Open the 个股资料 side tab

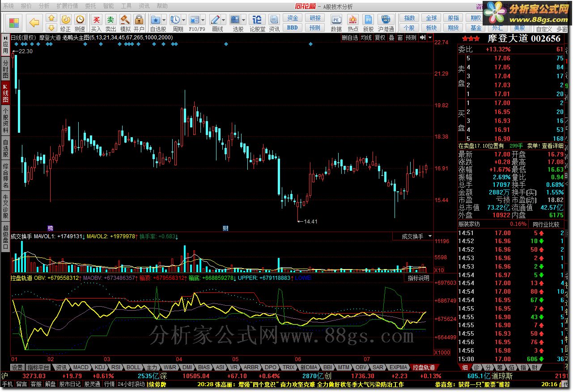click(x=5, y=120)
